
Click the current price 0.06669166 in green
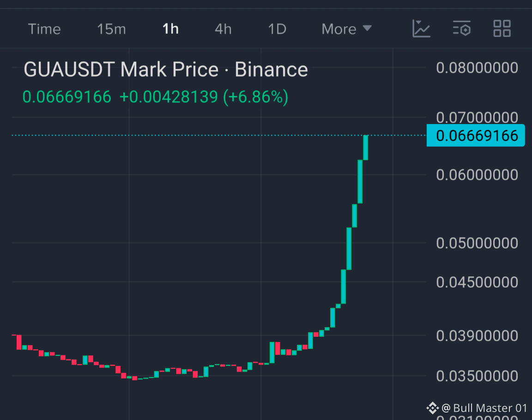[67, 97]
